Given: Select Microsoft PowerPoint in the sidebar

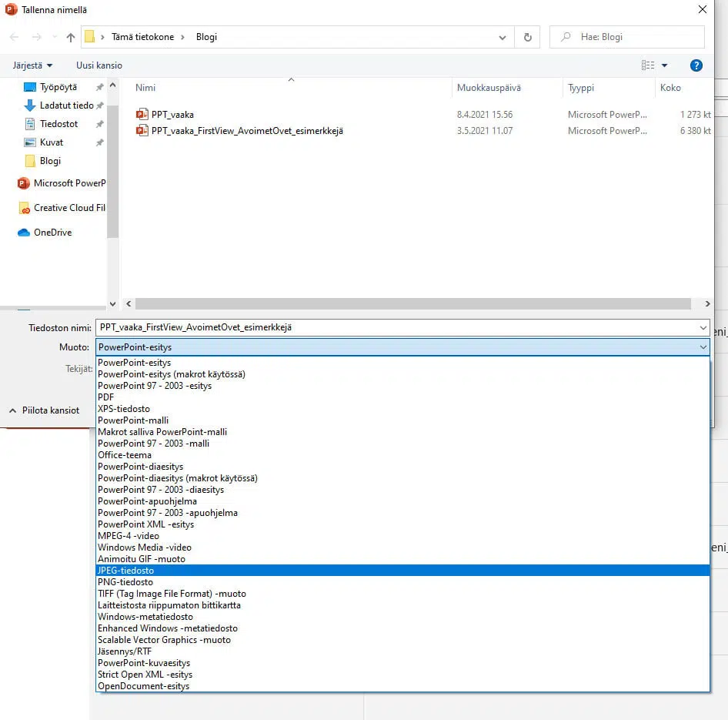Looking at the screenshot, I should point(62,183).
